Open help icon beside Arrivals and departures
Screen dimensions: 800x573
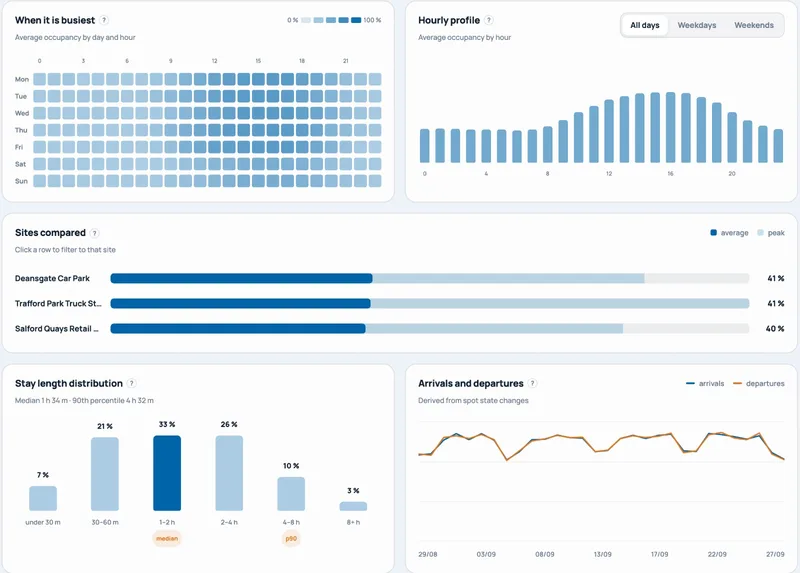click(x=533, y=384)
